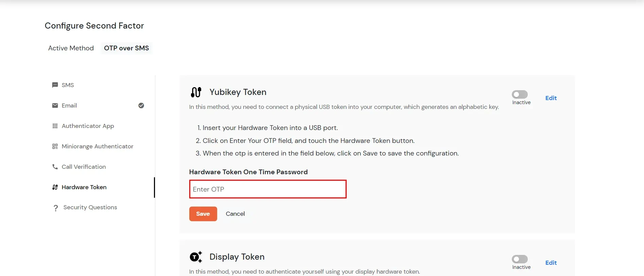This screenshot has width=644, height=276.
Task: Click the Security Questions question mark icon
Action: coord(55,208)
